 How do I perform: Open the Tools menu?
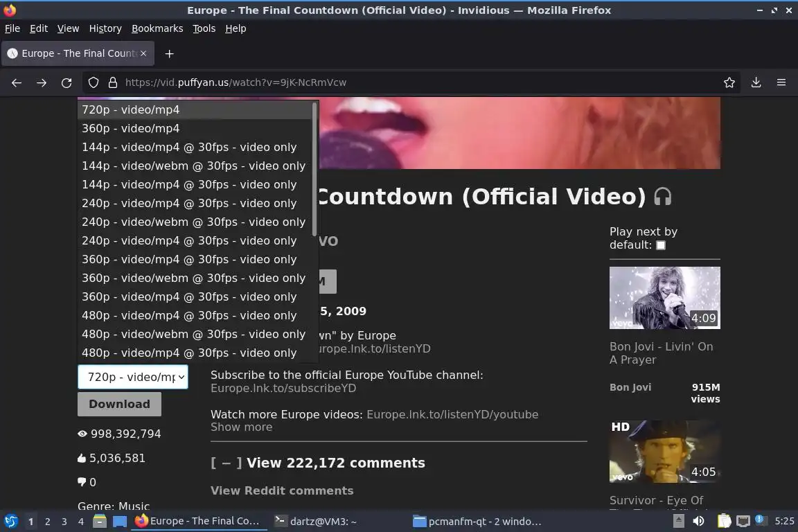pyautogui.click(x=204, y=28)
